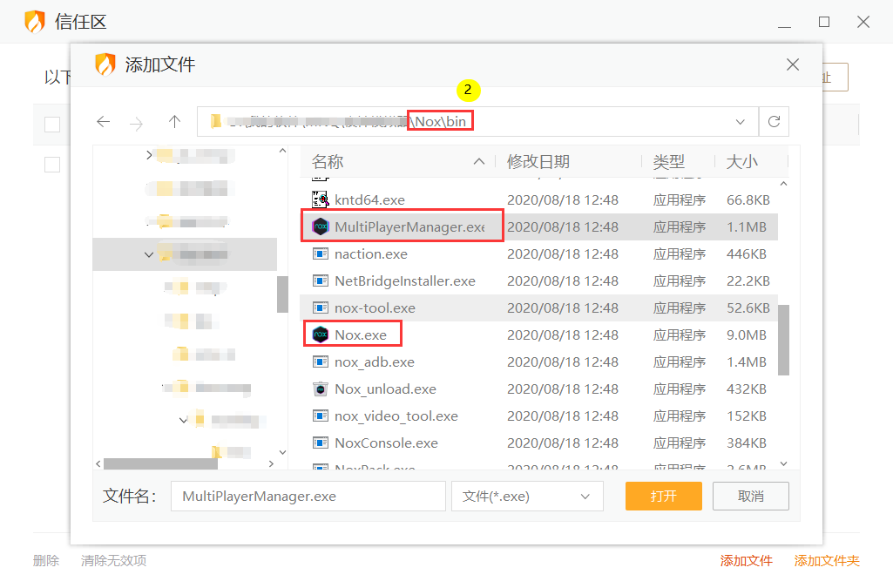
Task: Sort files by 修改日期 column
Action: coord(538,162)
